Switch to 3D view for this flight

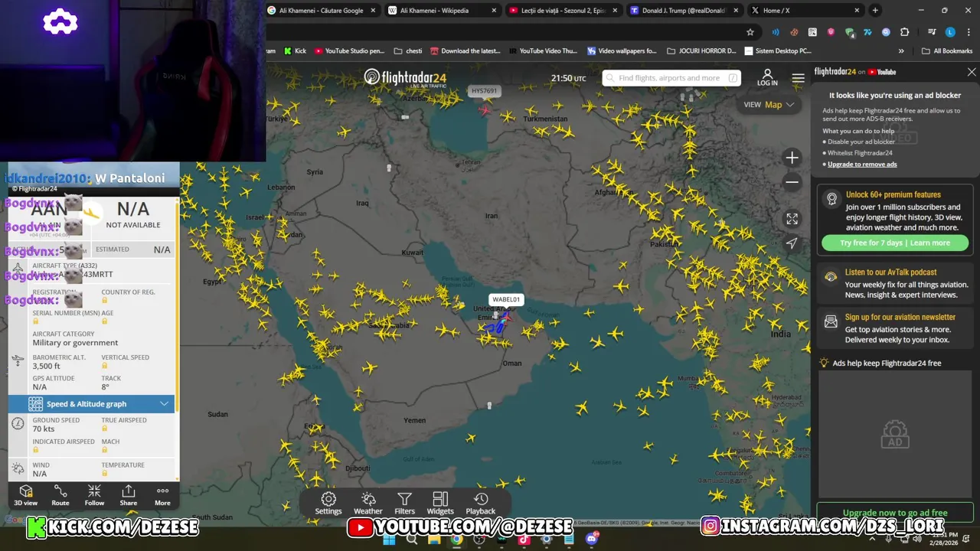(x=25, y=495)
